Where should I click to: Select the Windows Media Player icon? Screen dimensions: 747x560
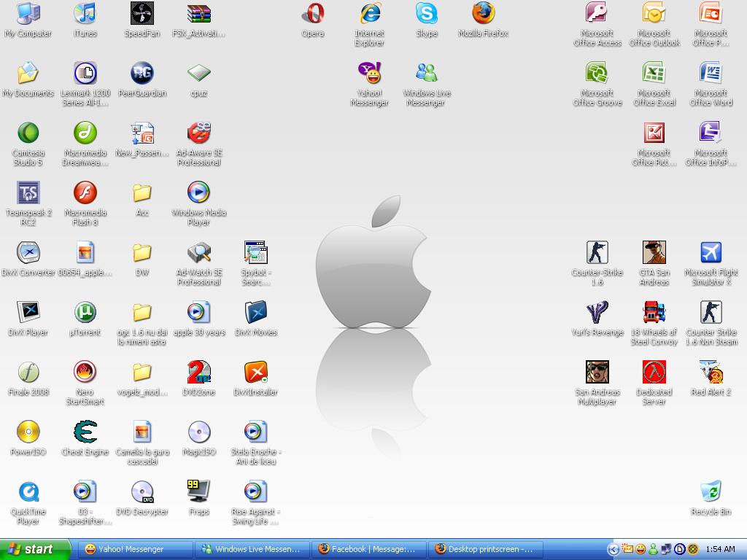[198, 193]
